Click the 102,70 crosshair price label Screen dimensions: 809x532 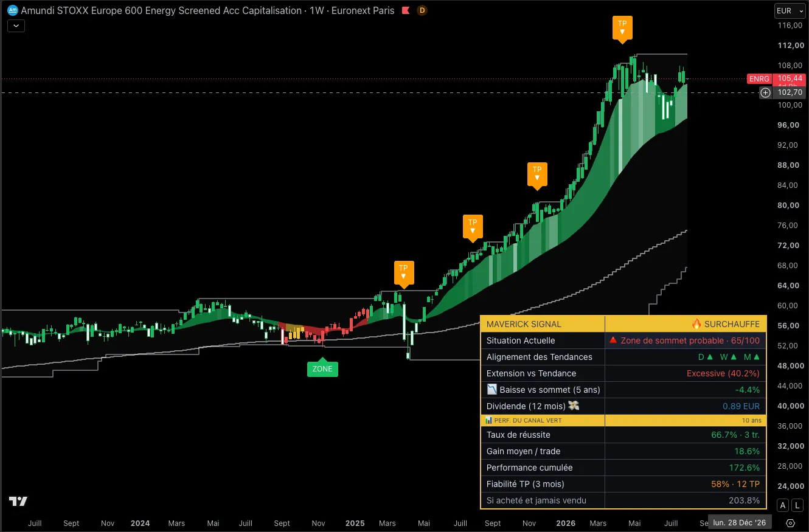pos(790,92)
